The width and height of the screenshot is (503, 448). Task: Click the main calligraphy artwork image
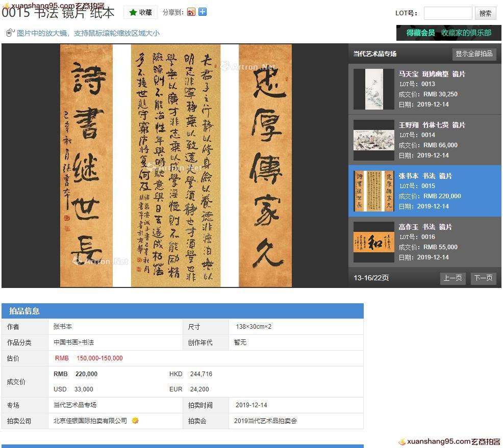pyautogui.click(x=176, y=165)
